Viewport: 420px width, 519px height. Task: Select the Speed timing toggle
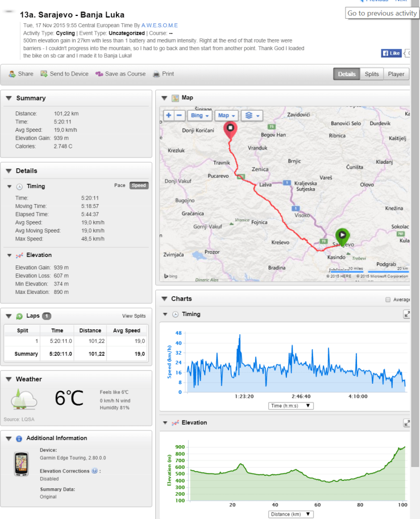click(x=139, y=185)
